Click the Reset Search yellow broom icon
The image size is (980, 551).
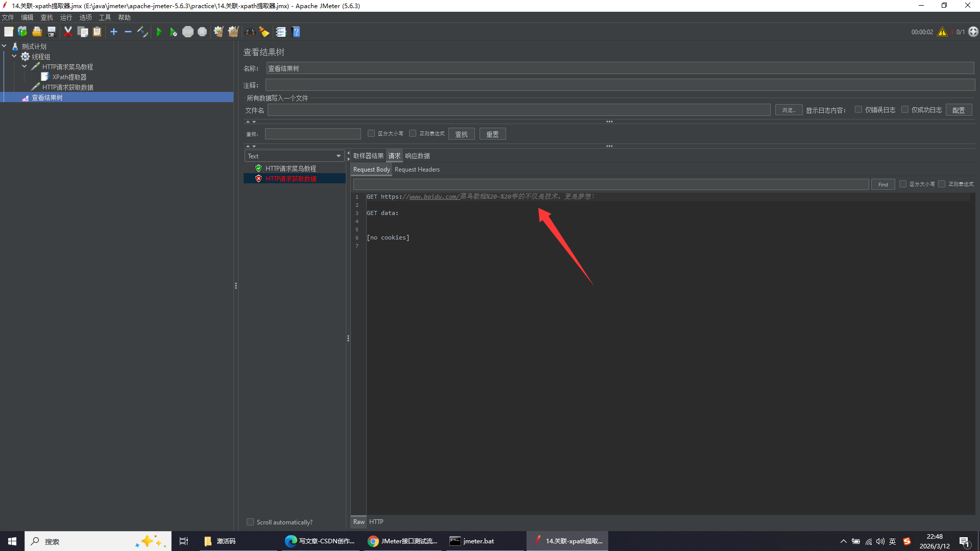pyautogui.click(x=264, y=32)
